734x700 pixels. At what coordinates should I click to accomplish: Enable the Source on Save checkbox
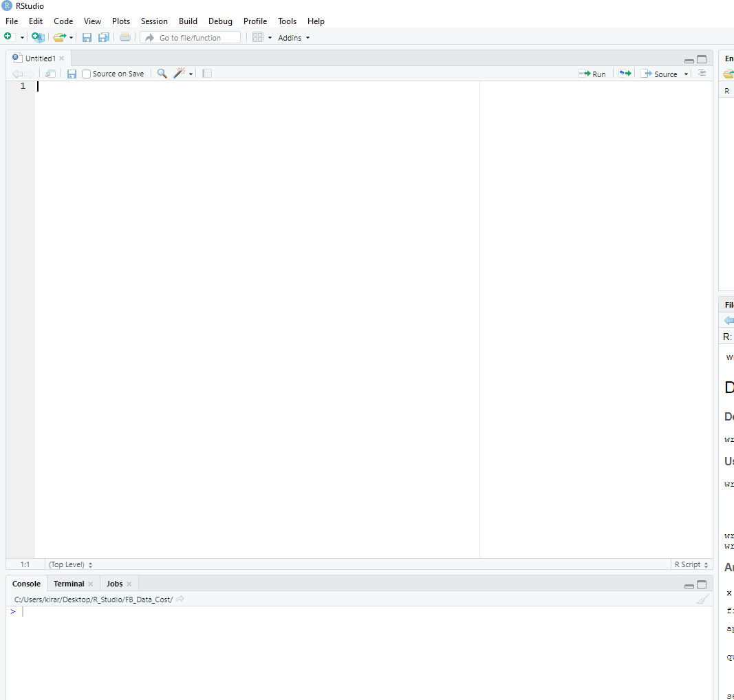pos(87,74)
